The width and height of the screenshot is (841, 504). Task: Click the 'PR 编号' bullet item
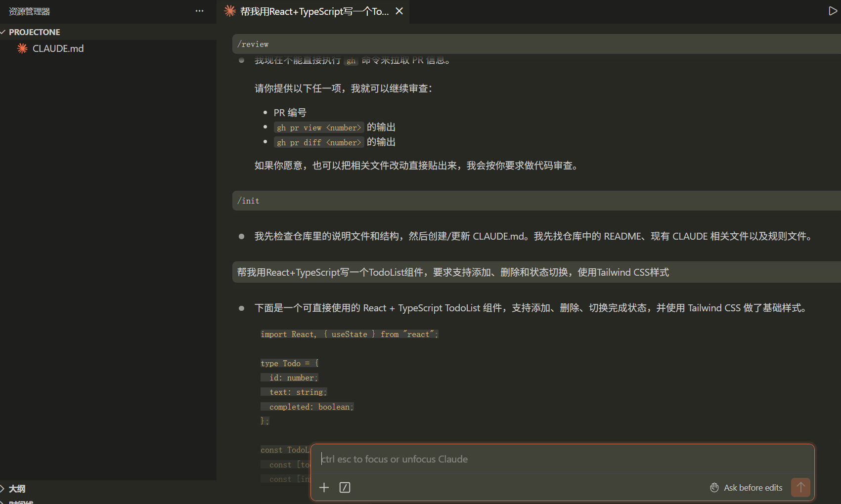(290, 113)
